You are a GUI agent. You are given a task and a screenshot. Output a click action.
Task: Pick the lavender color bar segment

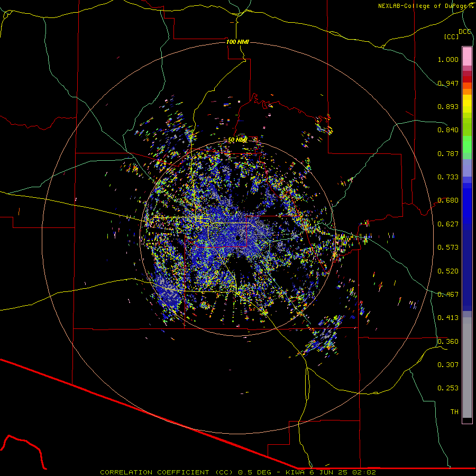click(467, 168)
